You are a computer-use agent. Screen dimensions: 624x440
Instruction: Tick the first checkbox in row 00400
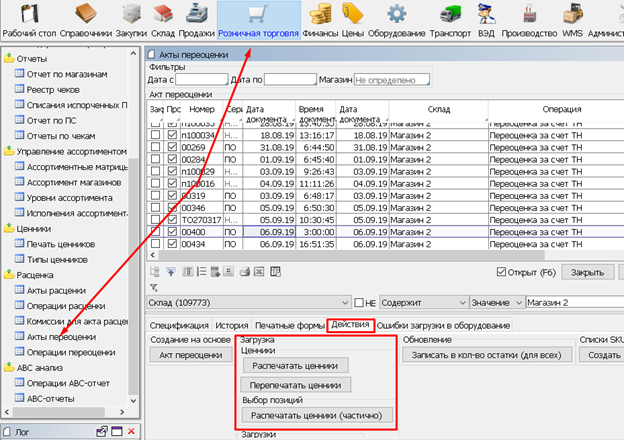[x=155, y=230]
